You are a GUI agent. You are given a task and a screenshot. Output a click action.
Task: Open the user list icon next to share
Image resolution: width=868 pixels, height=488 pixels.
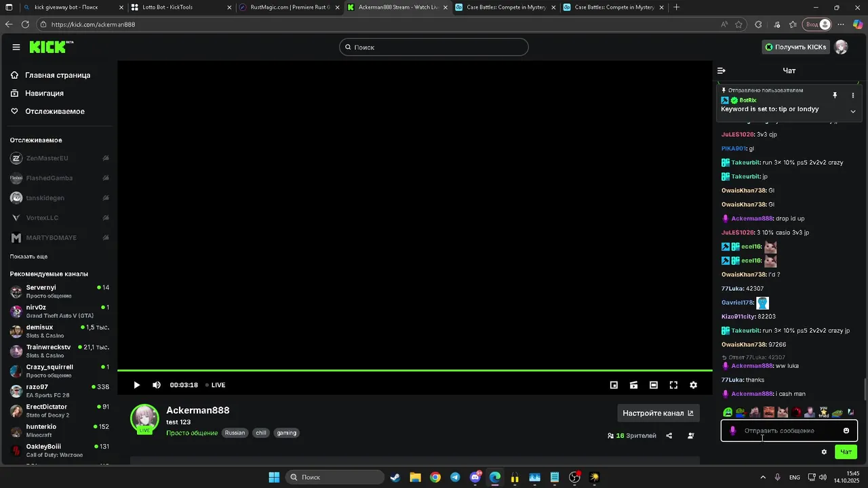pos(691,436)
